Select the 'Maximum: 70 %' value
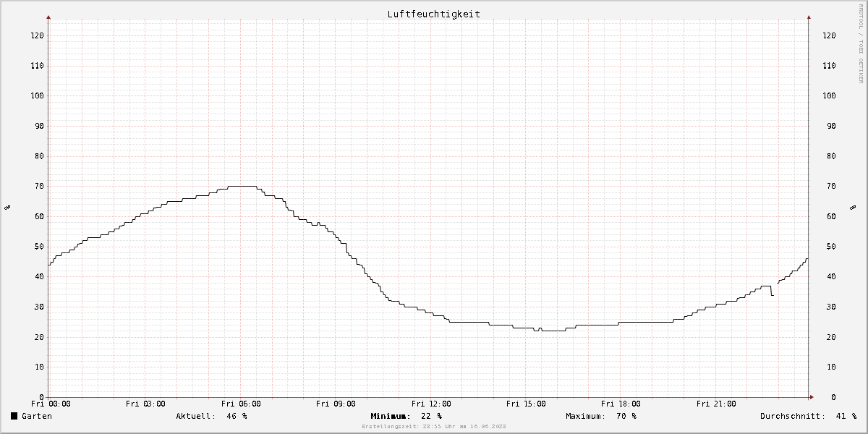The width and height of the screenshot is (868, 434). click(x=601, y=416)
